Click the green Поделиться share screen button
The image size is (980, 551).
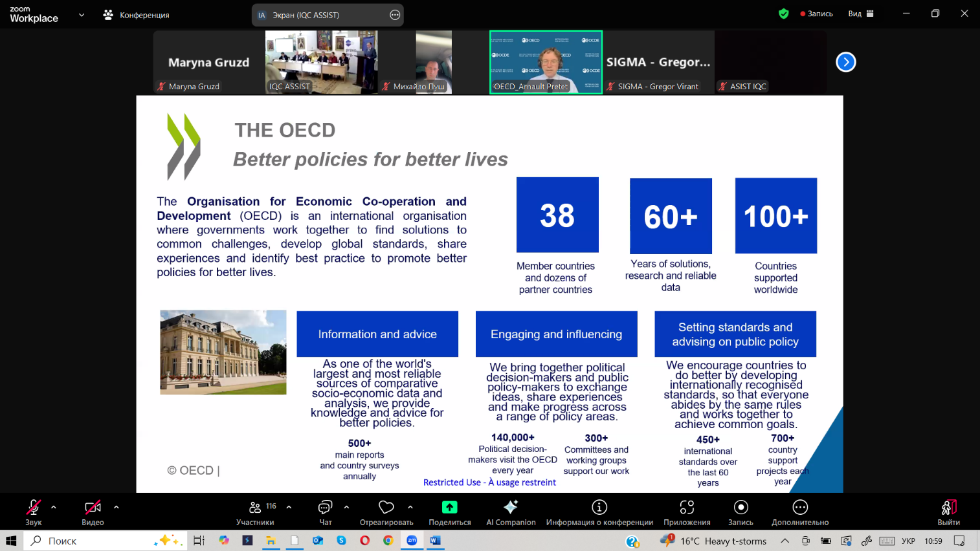(x=449, y=512)
